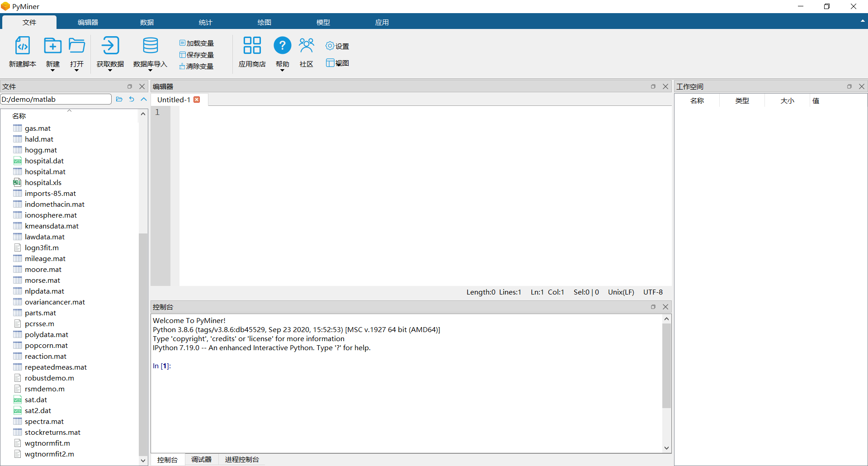Click the 新建脚本 new script icon
Image resolution: width=868 pixels, height=466 pixels.
click(23, 46)
